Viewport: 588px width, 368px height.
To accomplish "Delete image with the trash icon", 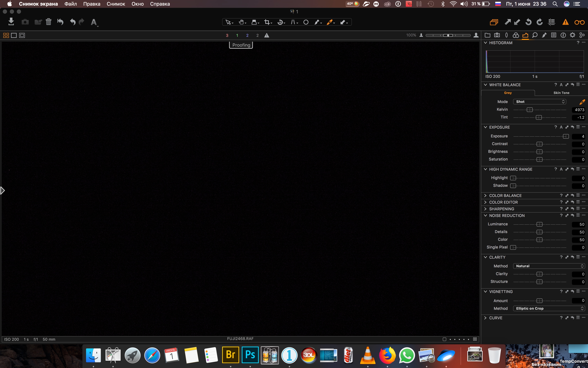I will pyautogui.click(x=49, y=22).
